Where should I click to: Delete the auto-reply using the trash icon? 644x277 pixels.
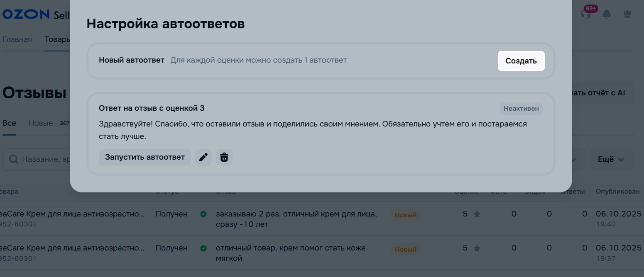pos(224,158)
